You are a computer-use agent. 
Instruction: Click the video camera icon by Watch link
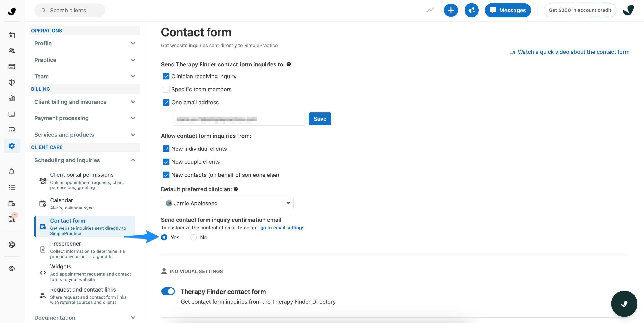(512, 52)
